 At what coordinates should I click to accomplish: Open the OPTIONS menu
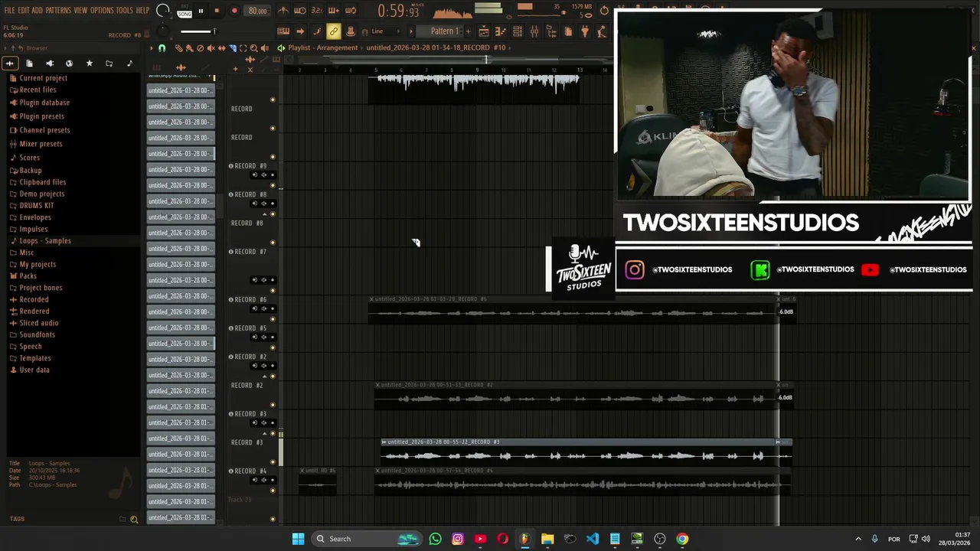coord(102,10)
